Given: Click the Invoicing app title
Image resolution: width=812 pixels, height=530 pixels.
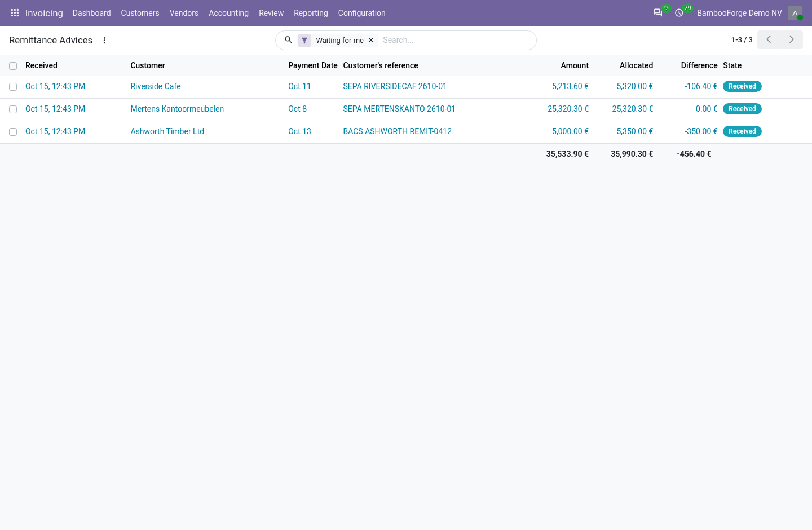Looking at the screenshot, I should pyautogui.click(x=44, y=13).
